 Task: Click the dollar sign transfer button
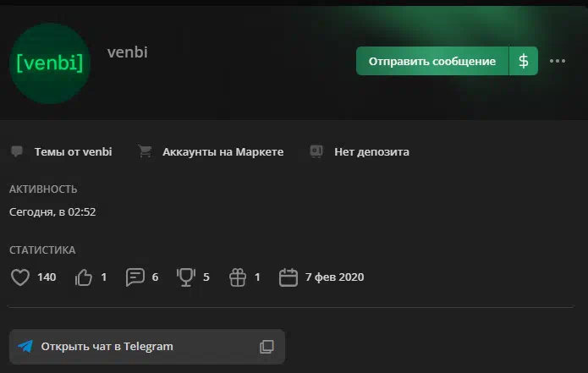pyautogui.click(x=524, y=61)
